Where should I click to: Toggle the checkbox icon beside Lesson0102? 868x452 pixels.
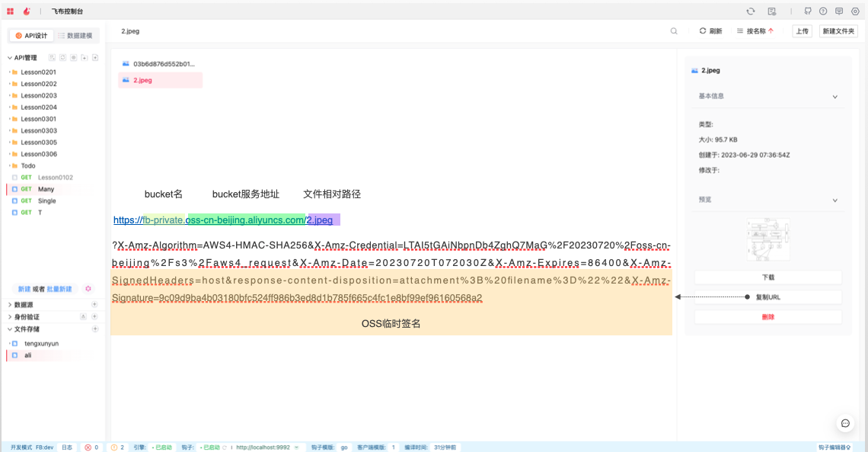coord(14,178)
